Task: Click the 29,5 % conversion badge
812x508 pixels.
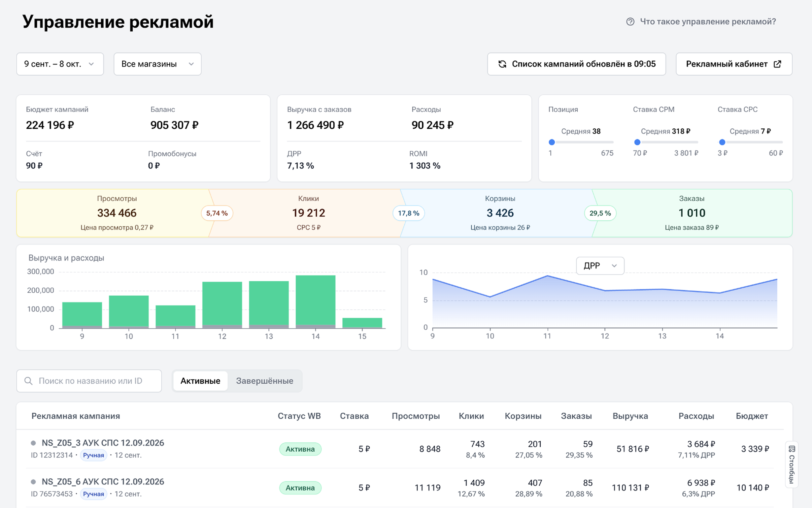Action: pyautogui.click(x=600, y=213)
